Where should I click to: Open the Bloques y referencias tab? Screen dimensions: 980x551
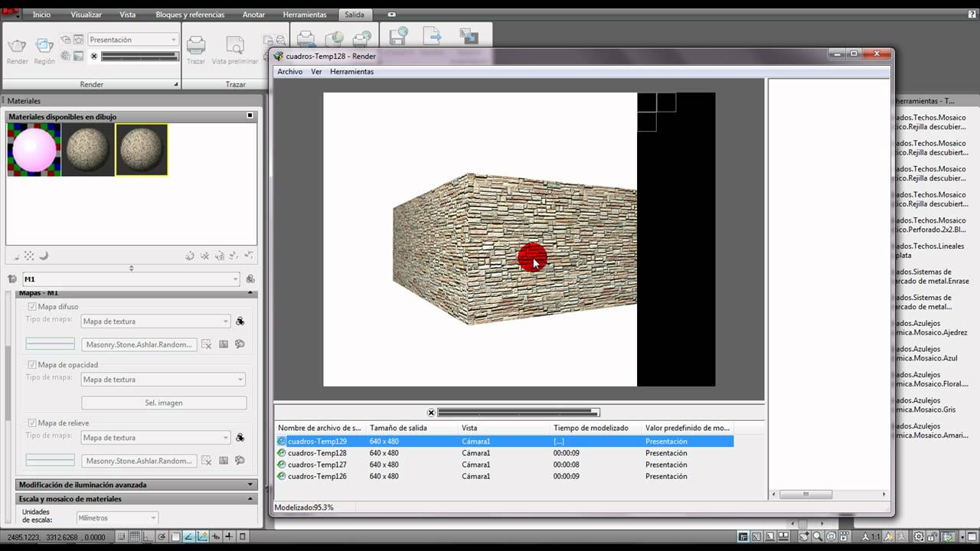[x=190, y=15]
